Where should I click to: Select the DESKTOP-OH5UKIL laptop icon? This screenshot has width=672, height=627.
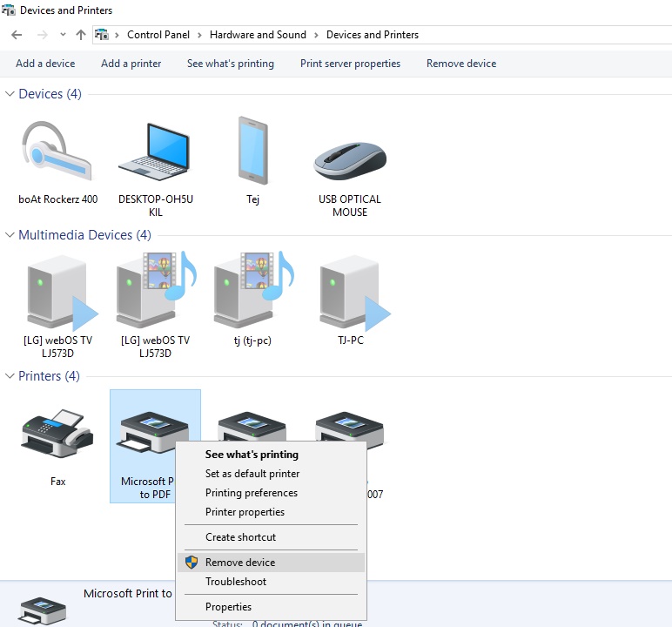pos(155,152)
